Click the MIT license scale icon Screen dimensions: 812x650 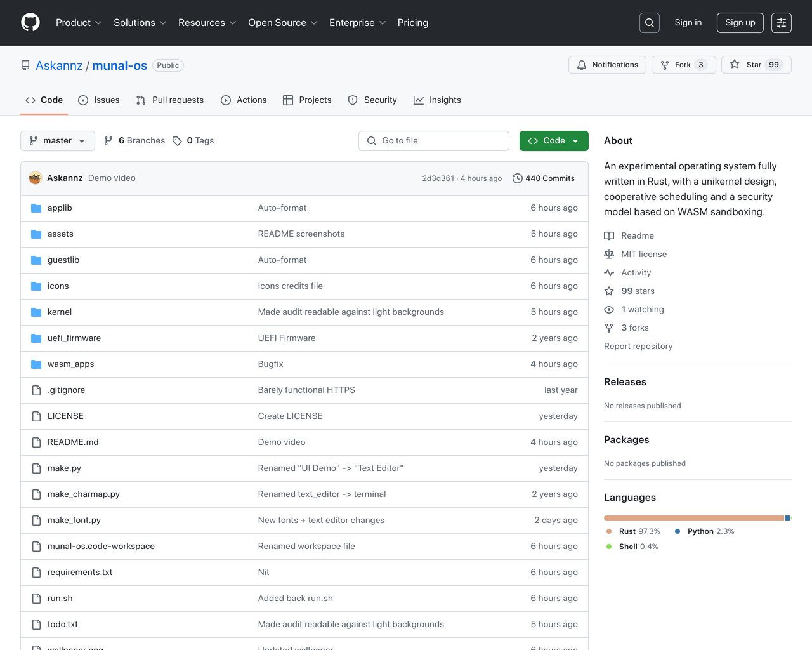coord(609,255)
